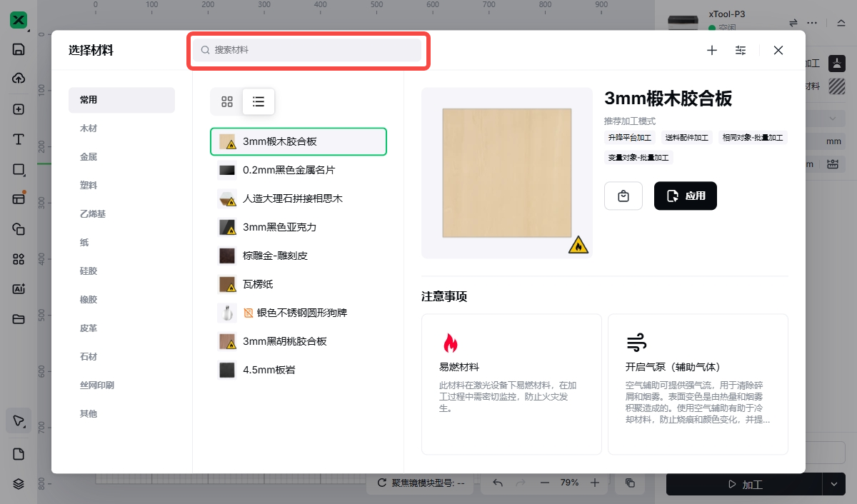Click the cloud upload sidebar icon
857x504 pixels.
point(19,79)
